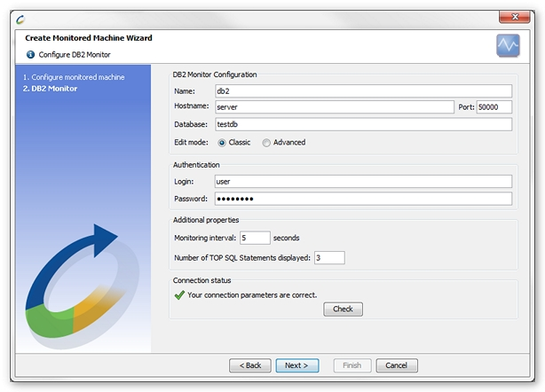
Task: Close the wizard window
Action: [x=515, y=17]
